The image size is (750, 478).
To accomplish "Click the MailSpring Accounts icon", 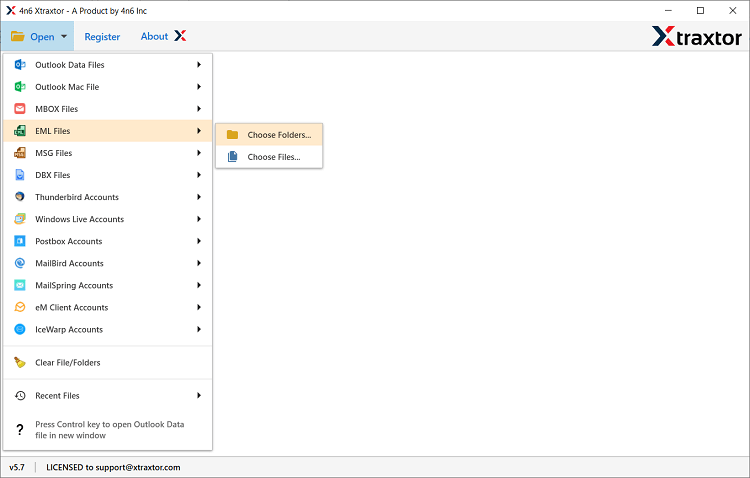I will pos(20,285).
